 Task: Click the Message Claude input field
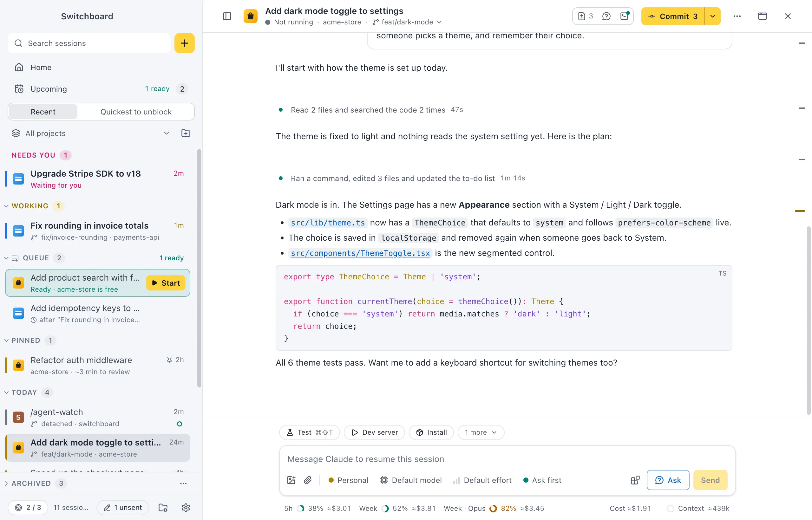pos(507,459)
